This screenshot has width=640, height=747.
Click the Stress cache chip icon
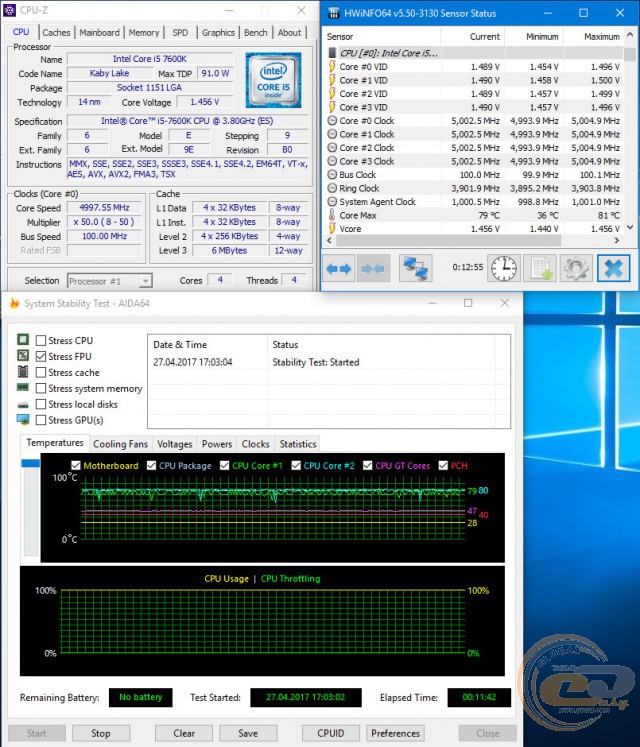[x=23, y=372]
